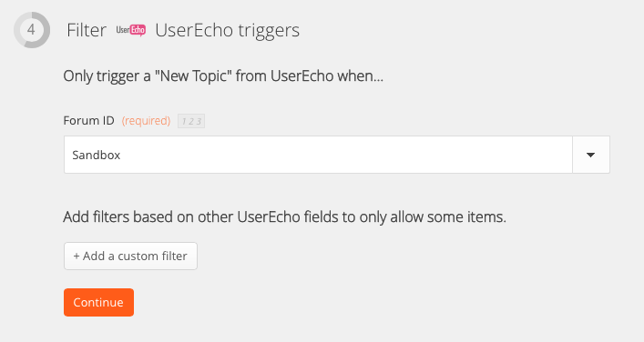Click the number 4 inside the step circle

click(x=31, y=30)
